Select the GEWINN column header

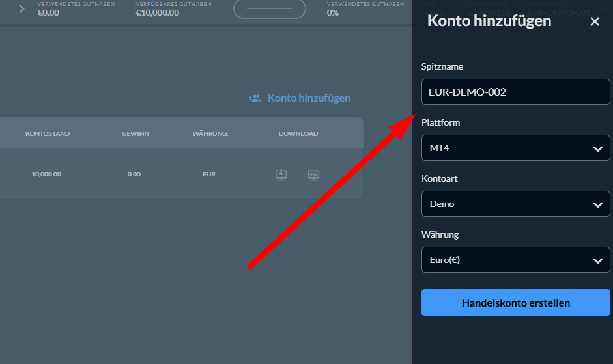(135, 133)
